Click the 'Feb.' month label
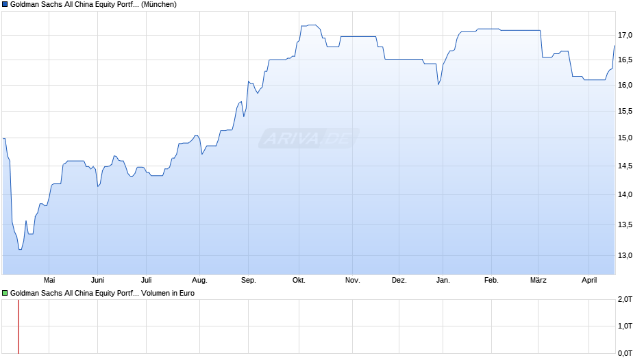 point(491,280)
